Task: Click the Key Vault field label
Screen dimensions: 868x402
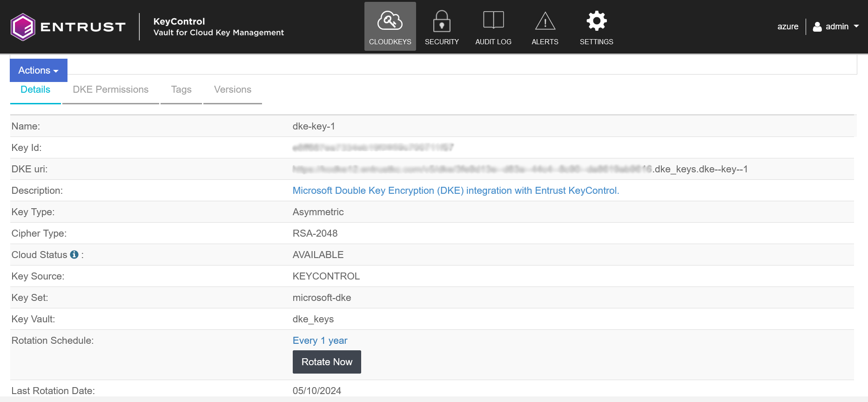Action: 33,319
